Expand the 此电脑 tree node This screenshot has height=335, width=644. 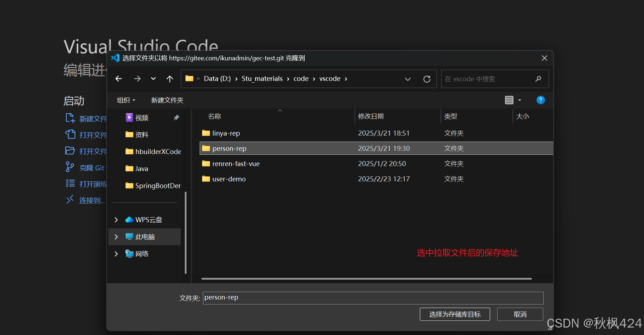(x=116, y=236)
